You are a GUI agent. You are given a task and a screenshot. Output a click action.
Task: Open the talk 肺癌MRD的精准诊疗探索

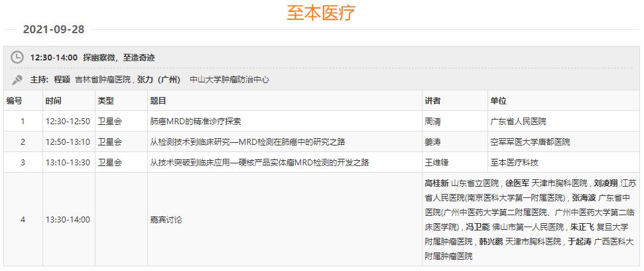point(196,122)
